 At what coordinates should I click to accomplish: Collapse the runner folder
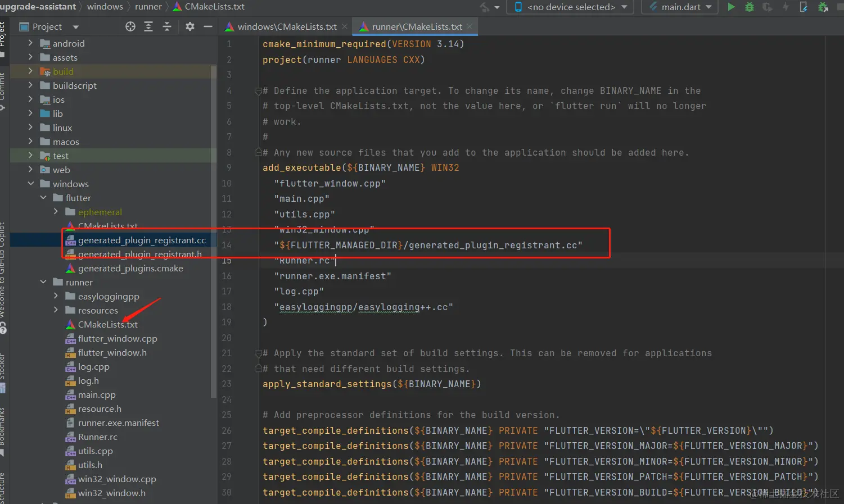pos(43,282)
